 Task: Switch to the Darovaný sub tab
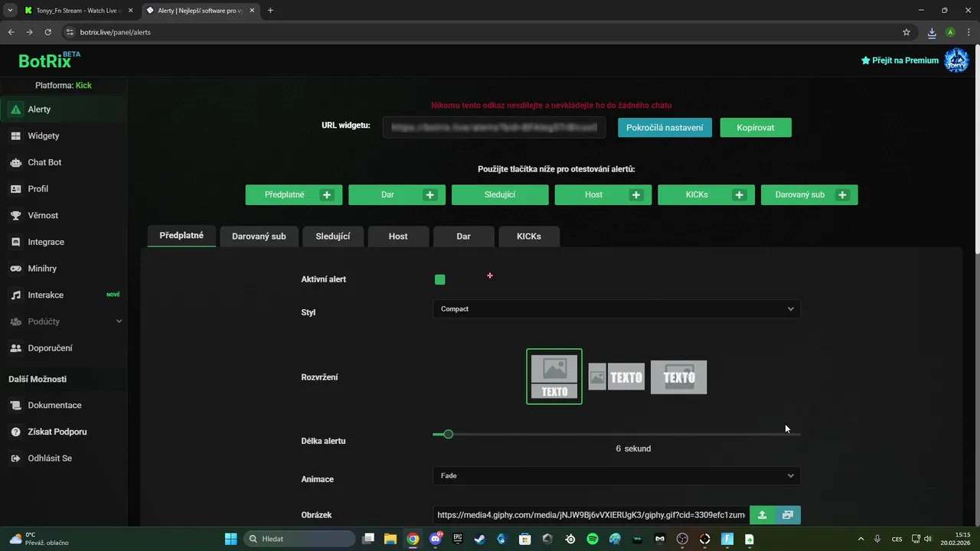click(259, 236)
